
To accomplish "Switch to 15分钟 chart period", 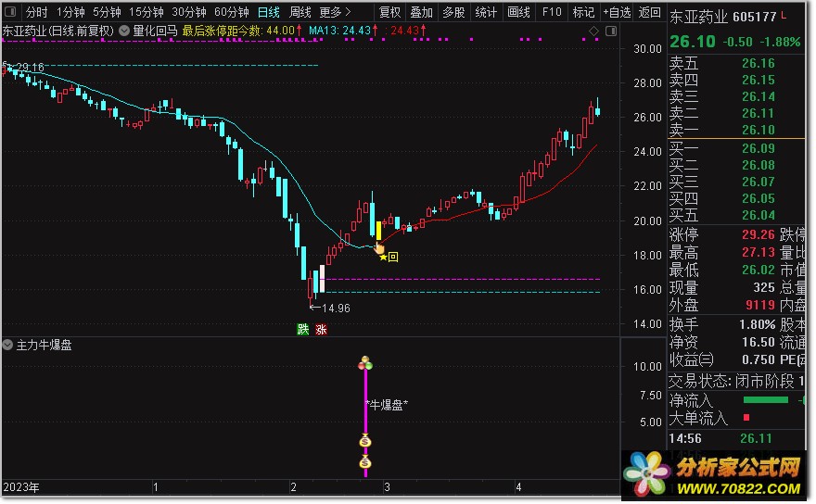I will point(147,12).
